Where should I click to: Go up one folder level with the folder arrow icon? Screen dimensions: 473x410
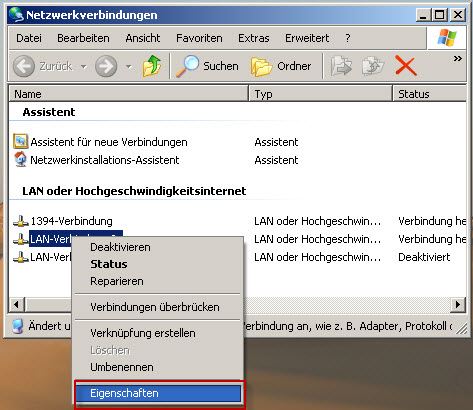tap(152, 66)
